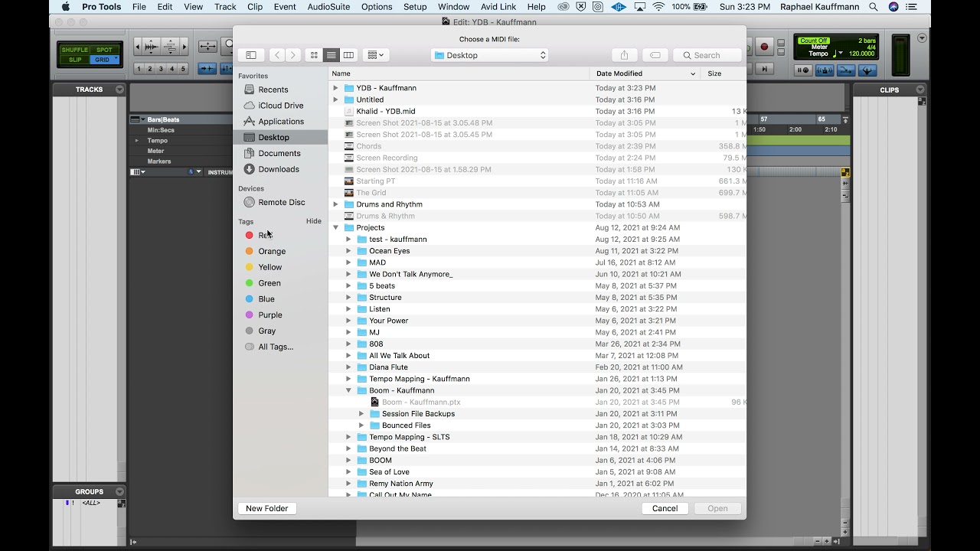The image size is (980, 551).
Task: Collapse the Projects folder
Action: pyautogui.click(x=335, y=227)
